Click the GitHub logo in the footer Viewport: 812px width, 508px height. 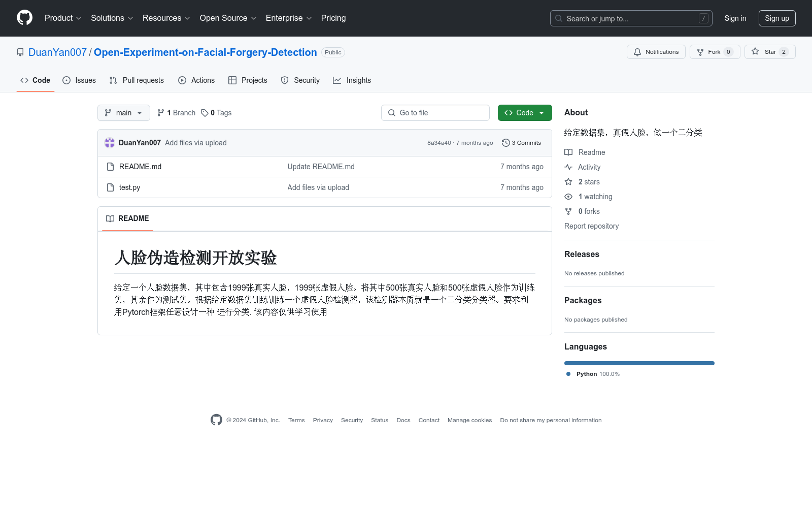click(x=216, y=420)
